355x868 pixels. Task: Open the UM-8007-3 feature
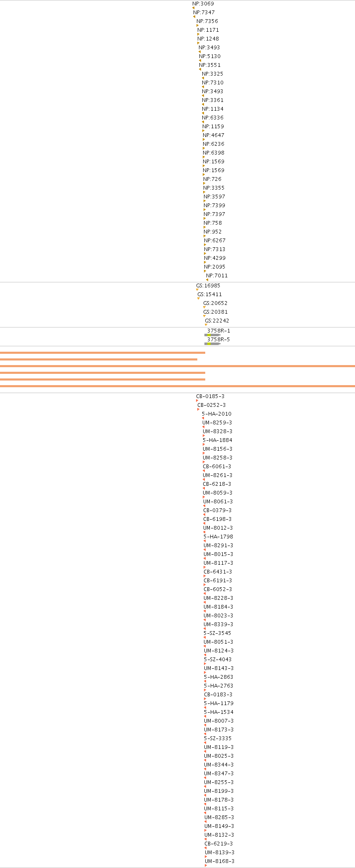[x=219, y=721]
